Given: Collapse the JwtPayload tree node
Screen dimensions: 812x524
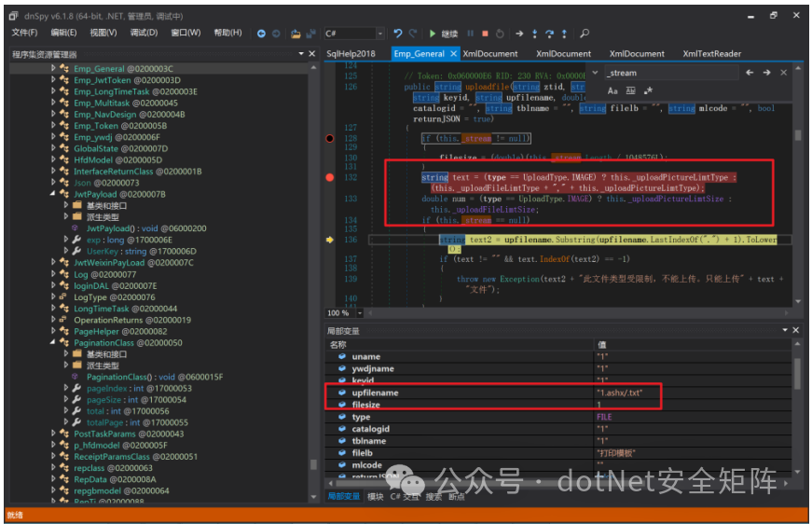Looking at the screenshot, I should [x=52, y=194].
